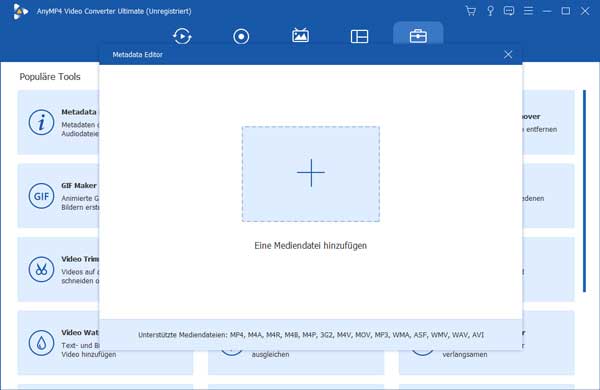Image resolution: width=600 pixels, height=390 pixels.
Task: Click the plus area to add media
Action: tap(311, 174)
